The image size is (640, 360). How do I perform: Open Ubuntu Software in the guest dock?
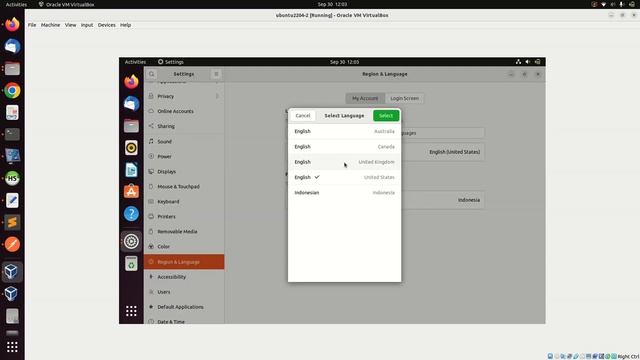point(131,191)
